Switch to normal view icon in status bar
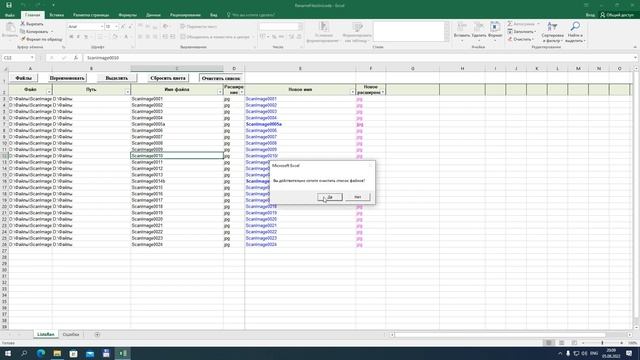 (x=549, y=343)
